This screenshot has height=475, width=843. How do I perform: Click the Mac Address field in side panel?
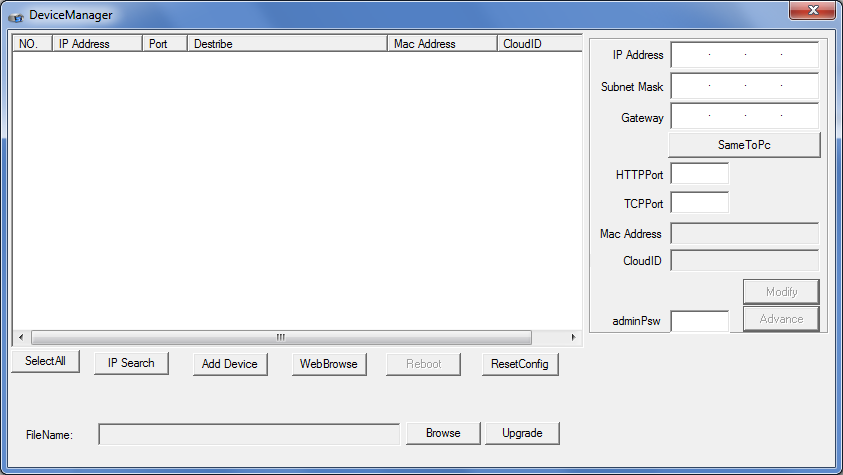pos(745,233)
